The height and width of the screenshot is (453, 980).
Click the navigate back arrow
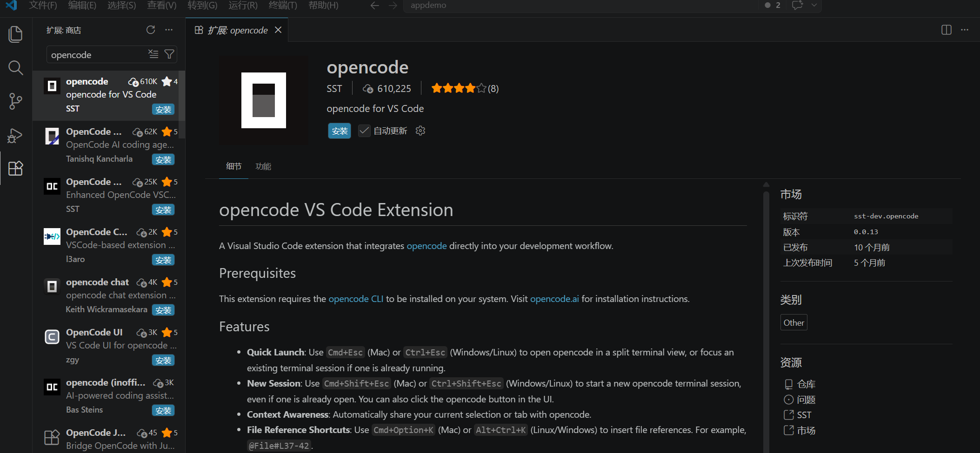click(x=375, y=5)
